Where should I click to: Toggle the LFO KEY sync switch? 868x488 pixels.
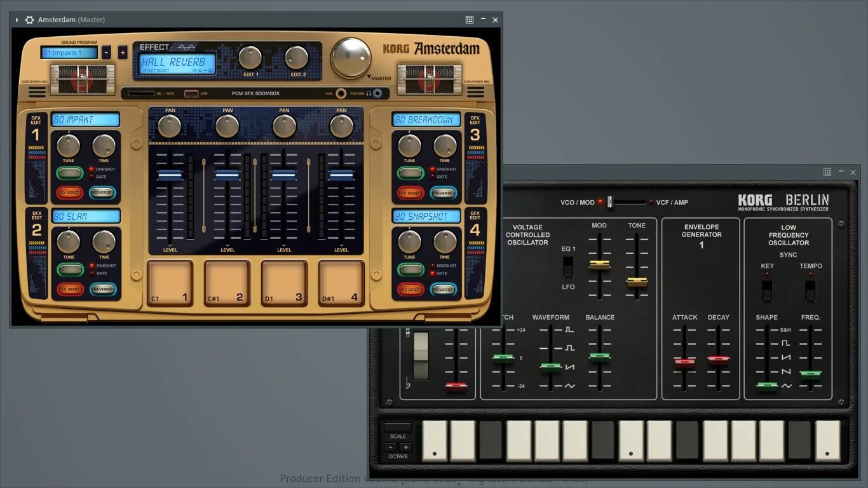(x=767, y=290)
